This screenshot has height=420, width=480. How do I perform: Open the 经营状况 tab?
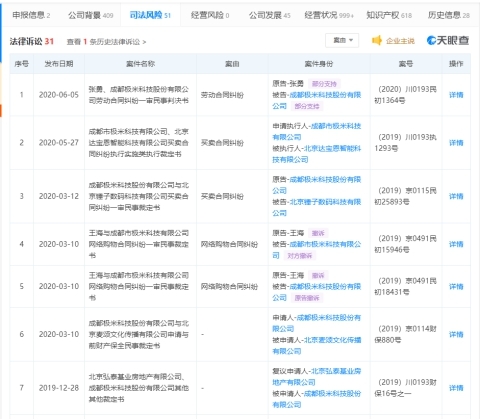pos(329,15)
